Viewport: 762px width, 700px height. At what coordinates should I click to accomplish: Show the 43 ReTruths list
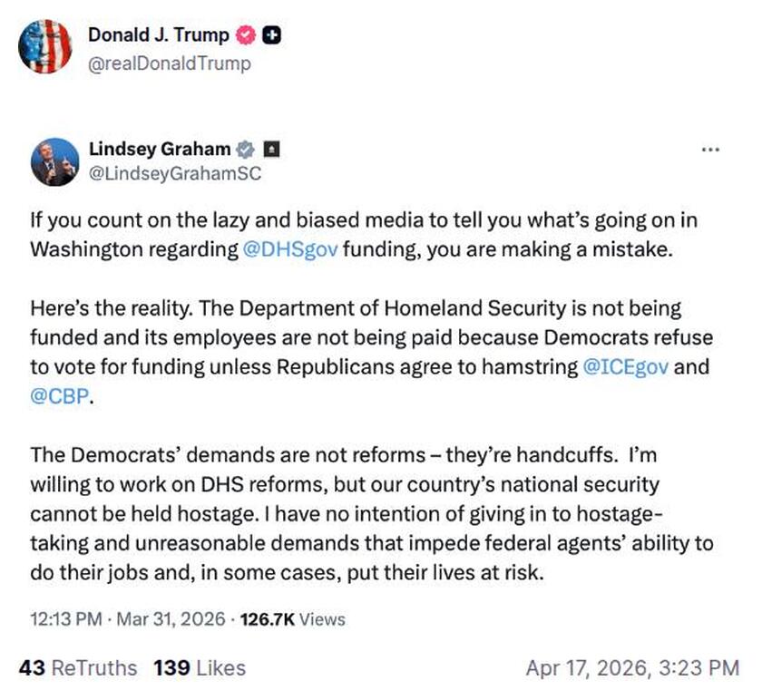tap(78, 668)
